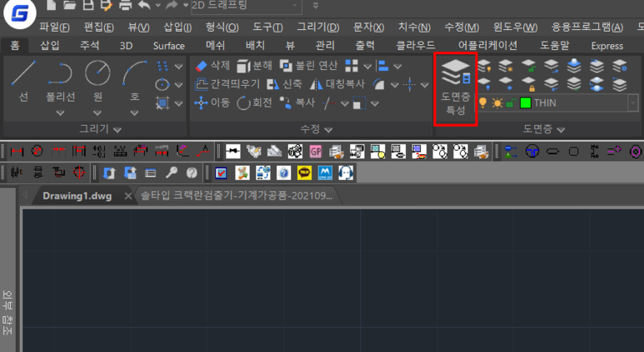Open 도면층 특성 layer properties
Screen dimensions: 644x352
tap(455, 88)
